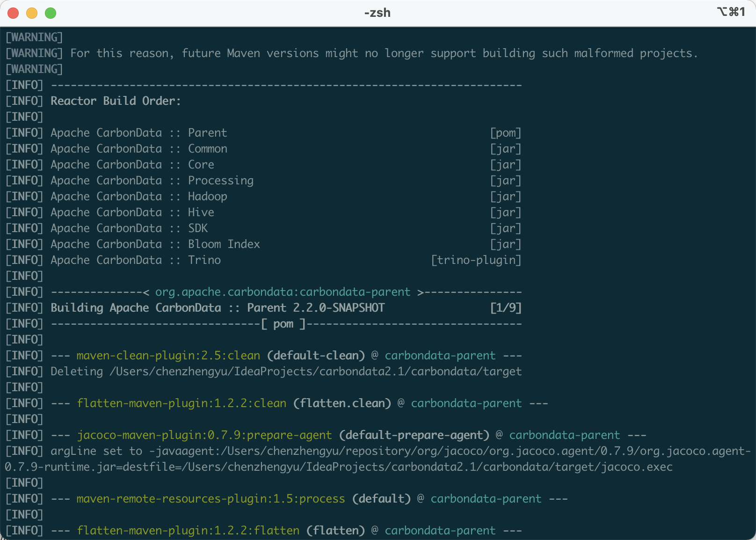
Task: Click the [jar] label on the Common row
Action: click(x=506, y=149)
